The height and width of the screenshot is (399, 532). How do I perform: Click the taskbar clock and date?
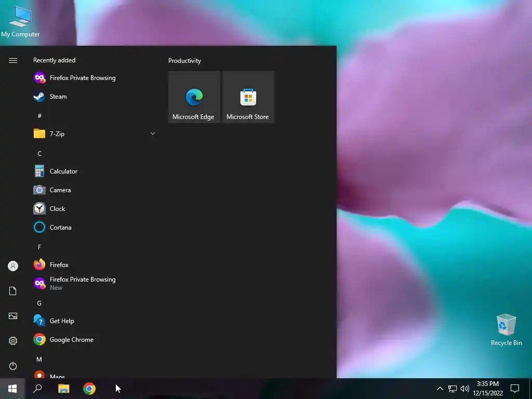488,389
